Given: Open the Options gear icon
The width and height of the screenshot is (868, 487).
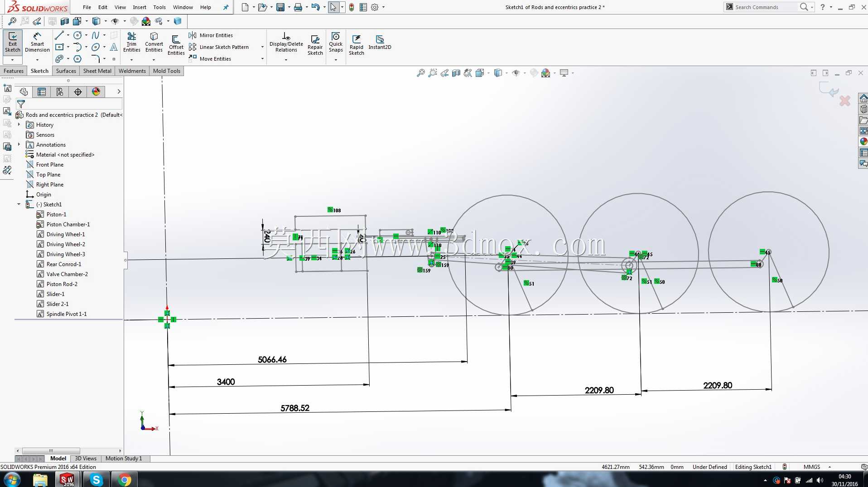Looking at the screenshot, I should [375, 7].
